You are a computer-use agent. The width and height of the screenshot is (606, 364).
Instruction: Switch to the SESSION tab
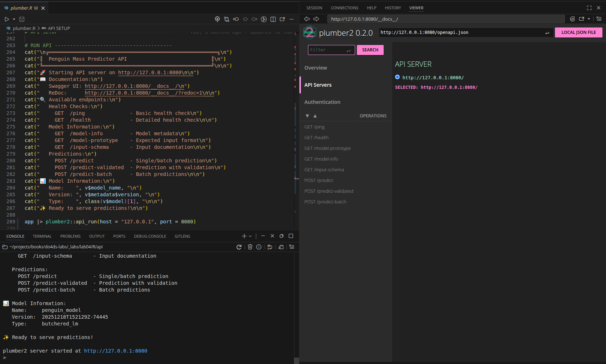click(x=314, y=8)
